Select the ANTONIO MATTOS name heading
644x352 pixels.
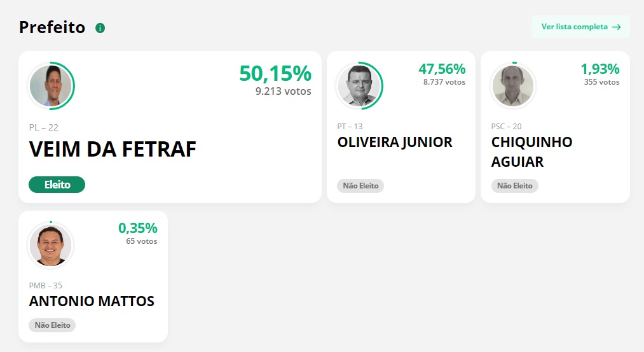[x=92, y=302]
